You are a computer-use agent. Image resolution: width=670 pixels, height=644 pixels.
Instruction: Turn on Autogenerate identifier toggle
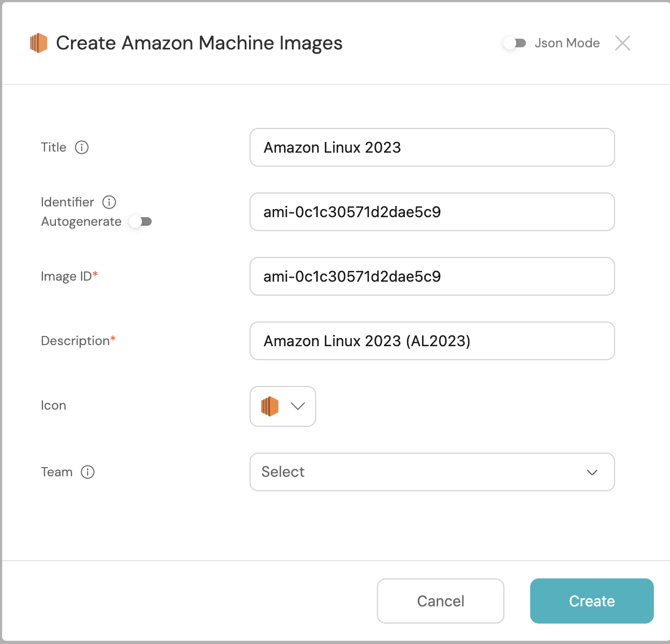pos(141,221)
